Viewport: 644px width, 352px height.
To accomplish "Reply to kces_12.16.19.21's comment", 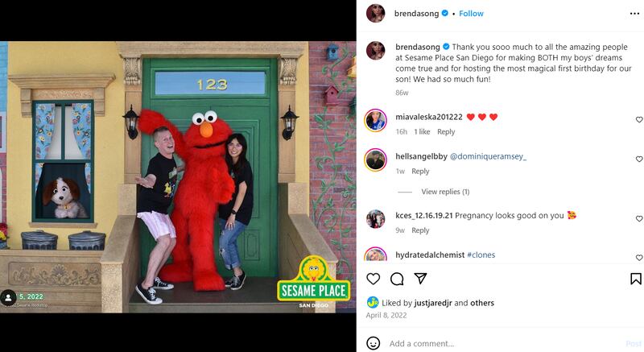I will click(420, 230).
